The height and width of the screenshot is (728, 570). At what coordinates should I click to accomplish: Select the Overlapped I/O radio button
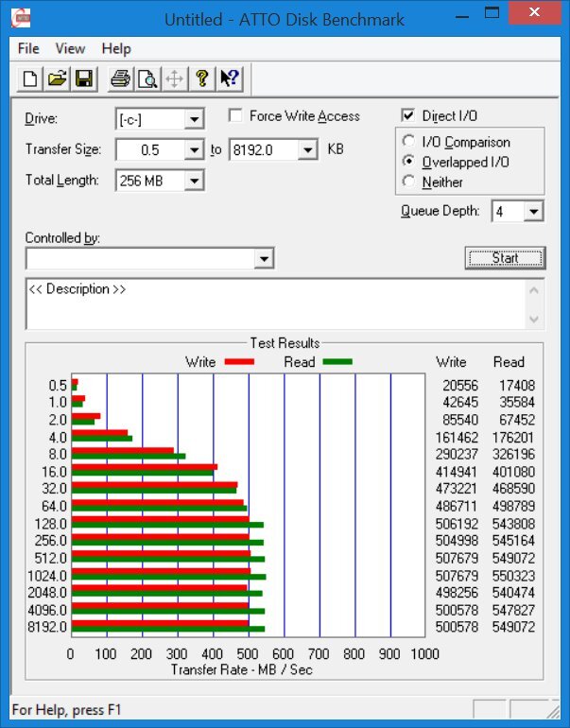[408, 161]
